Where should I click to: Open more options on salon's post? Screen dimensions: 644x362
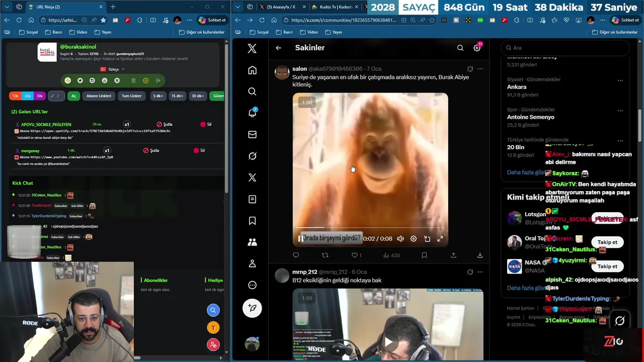coord(480,69)
